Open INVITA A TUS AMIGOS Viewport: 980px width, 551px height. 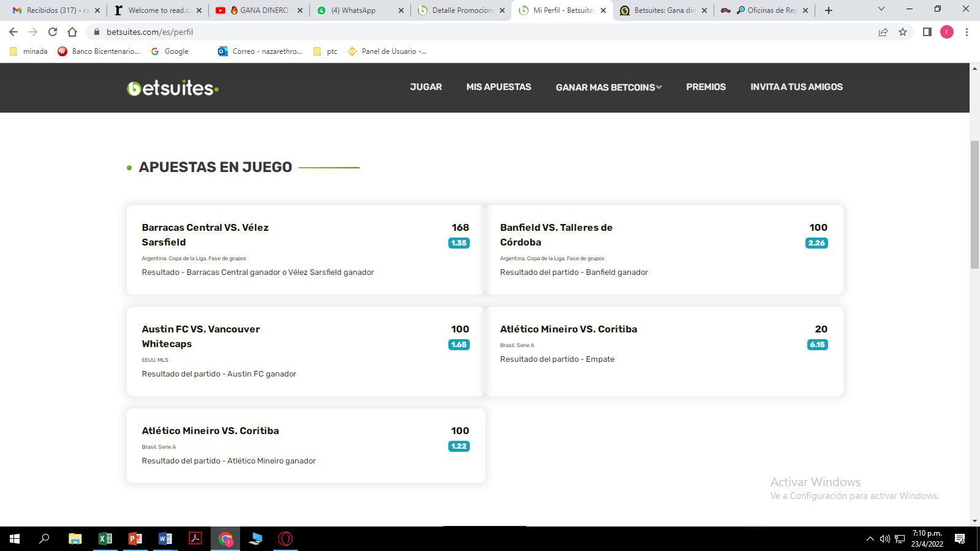796,87
